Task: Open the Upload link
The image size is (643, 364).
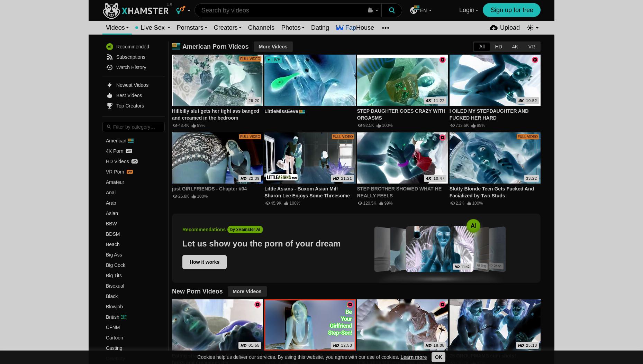Action: [505, 28]
